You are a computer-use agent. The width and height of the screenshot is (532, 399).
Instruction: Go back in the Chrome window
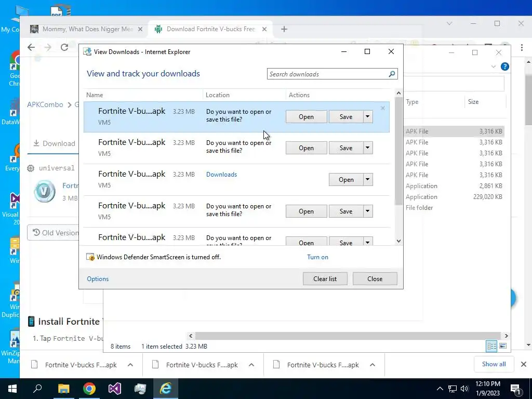tap(31, 47)
